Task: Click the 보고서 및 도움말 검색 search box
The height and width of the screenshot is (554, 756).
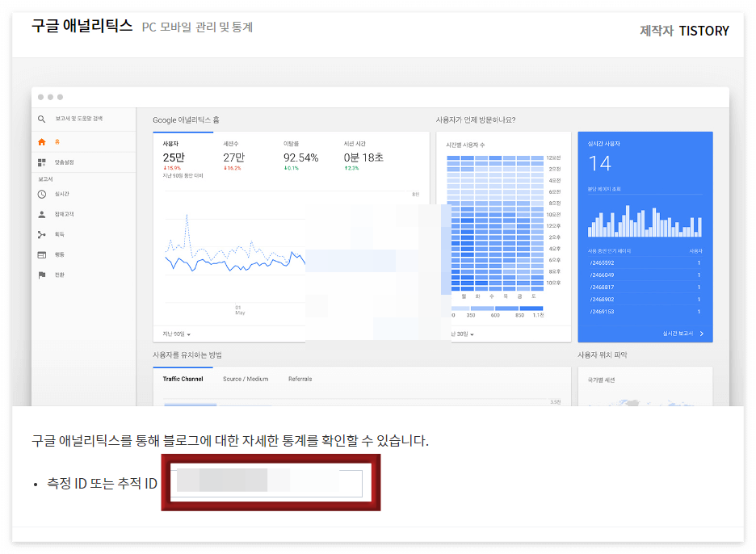Action: click(x=78, y=119)
